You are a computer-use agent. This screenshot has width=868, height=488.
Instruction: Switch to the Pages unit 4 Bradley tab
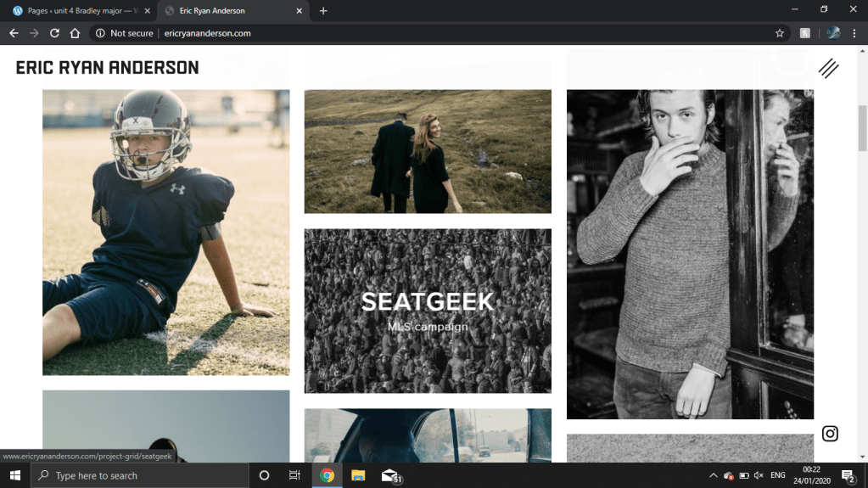81,11
